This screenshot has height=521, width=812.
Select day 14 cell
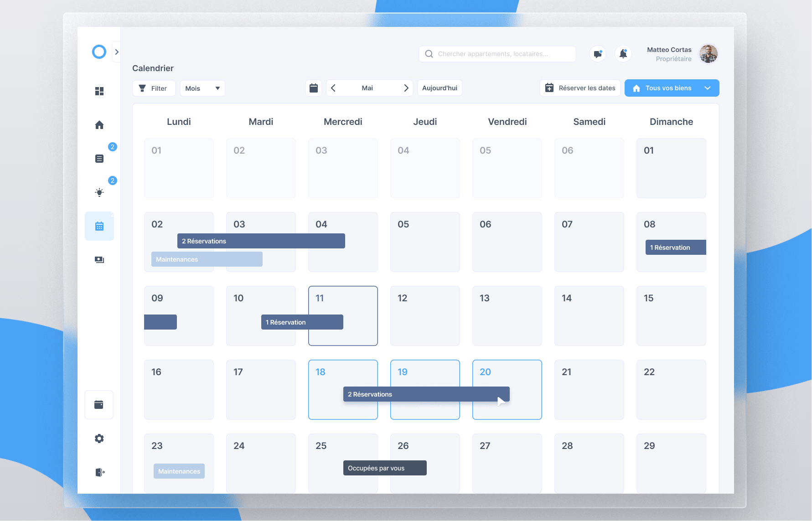coord(589,316)
